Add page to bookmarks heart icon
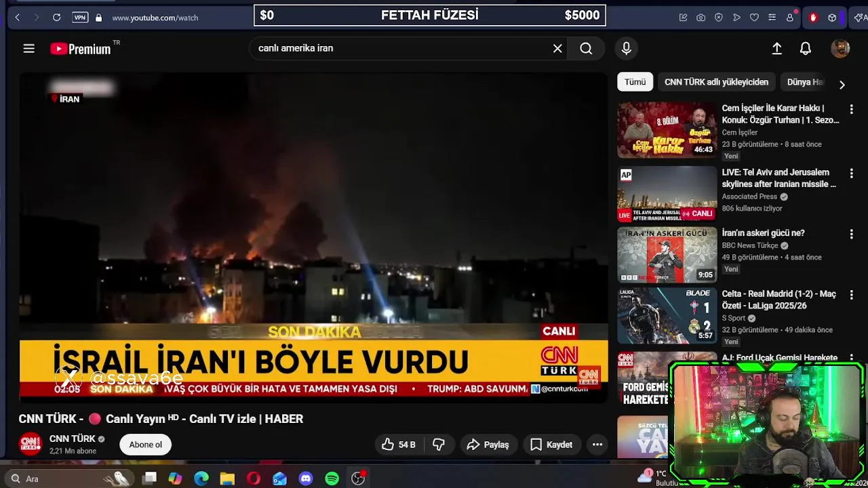 [x=754, y=18]
